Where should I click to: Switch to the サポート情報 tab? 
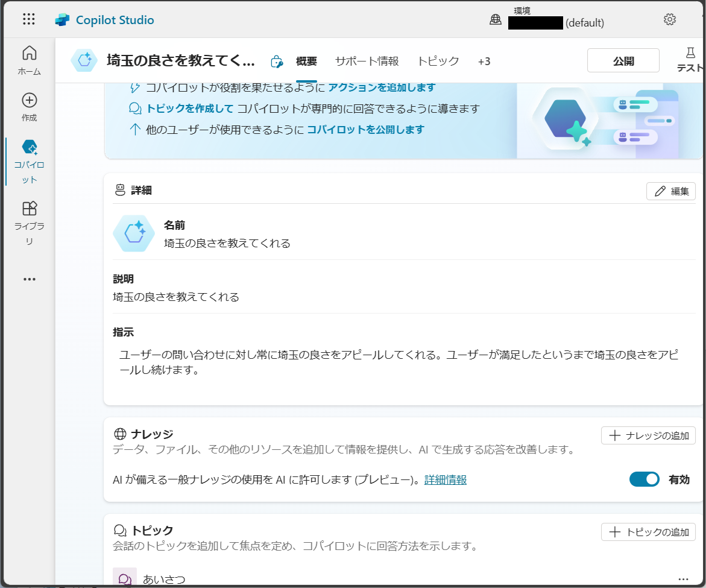[x=367, y=62]
